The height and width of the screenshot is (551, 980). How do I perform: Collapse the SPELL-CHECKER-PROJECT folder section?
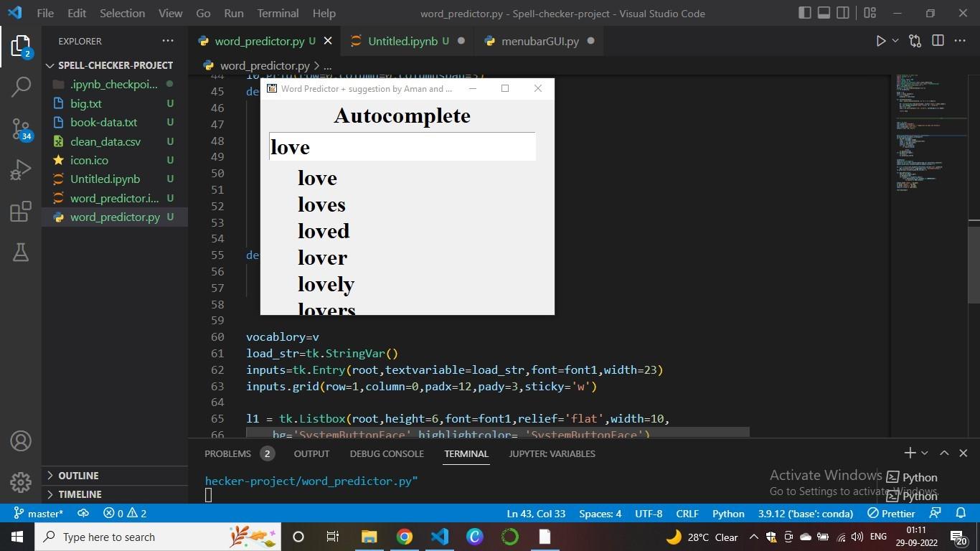coord(115,65)
